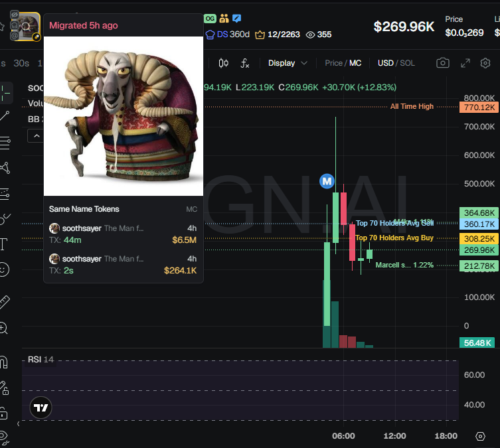Click the 360.17K blue price tag

tap(479, 224)
